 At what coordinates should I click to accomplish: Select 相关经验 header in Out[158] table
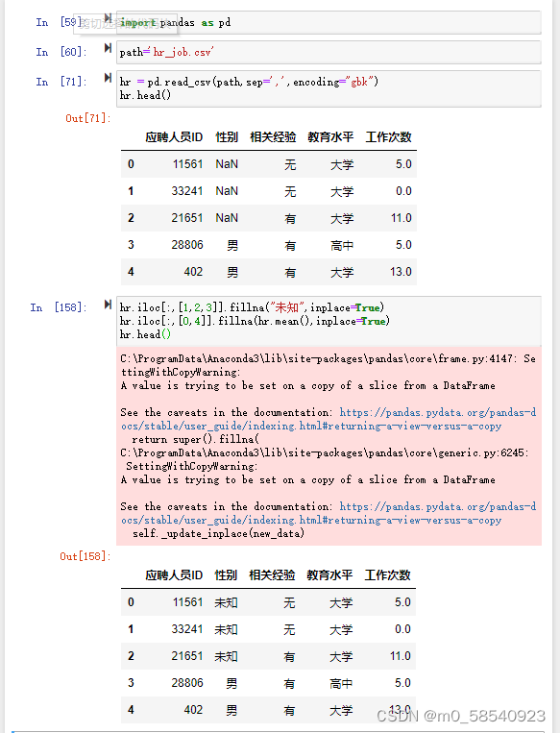[272, 575]
